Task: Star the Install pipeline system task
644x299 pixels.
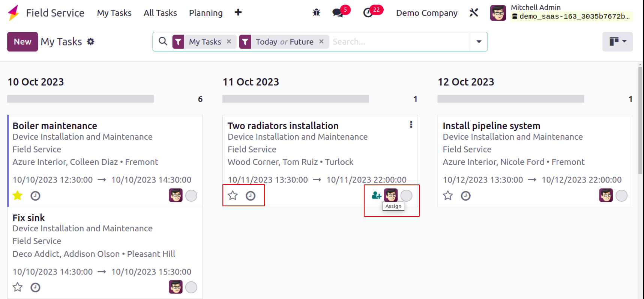Action: pyautogui.click(x=448, y=195)
